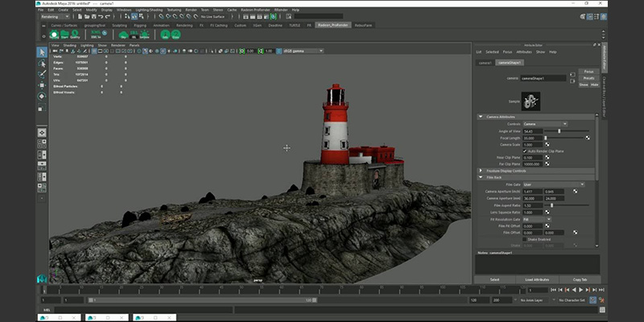
Task: Click the Hide button
Action: pyautogui.click(x=594, y=85)
